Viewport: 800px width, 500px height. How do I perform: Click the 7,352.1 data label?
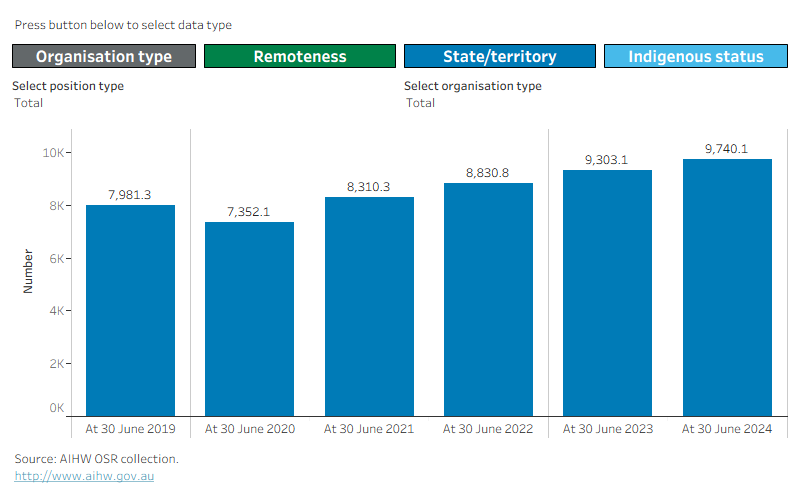point(248,212)
